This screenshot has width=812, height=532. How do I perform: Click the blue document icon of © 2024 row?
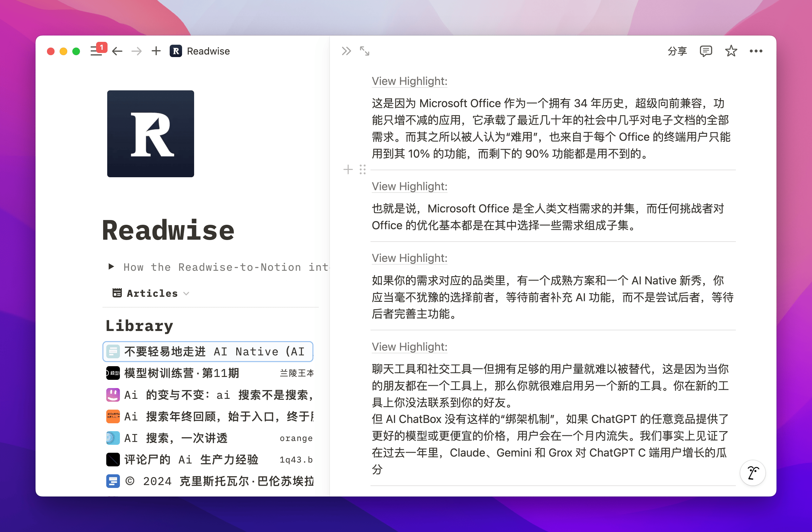click(x=113, y=481)
